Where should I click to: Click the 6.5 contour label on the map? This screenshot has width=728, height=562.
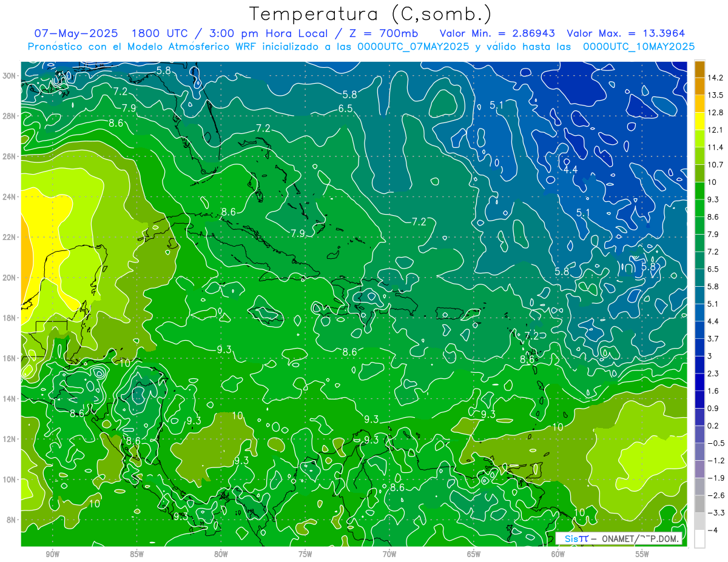345,109
